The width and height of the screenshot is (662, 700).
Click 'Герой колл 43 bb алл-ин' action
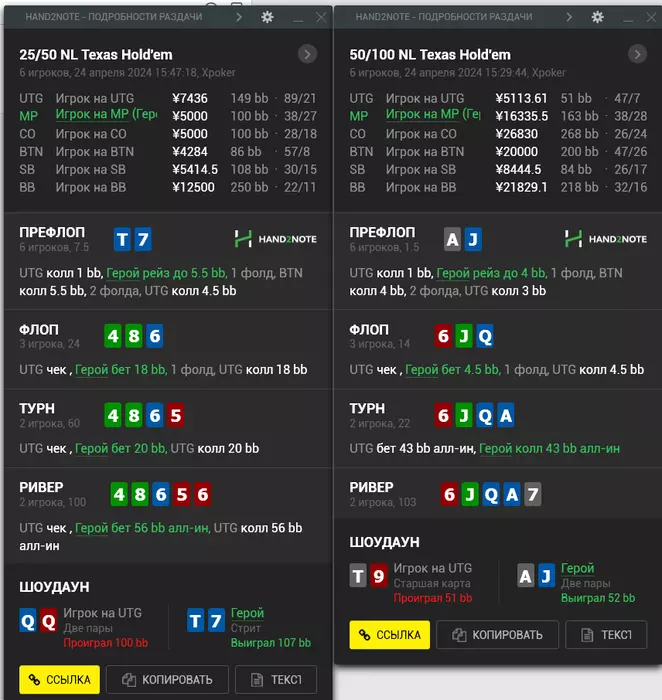click(x=549, y=448)
